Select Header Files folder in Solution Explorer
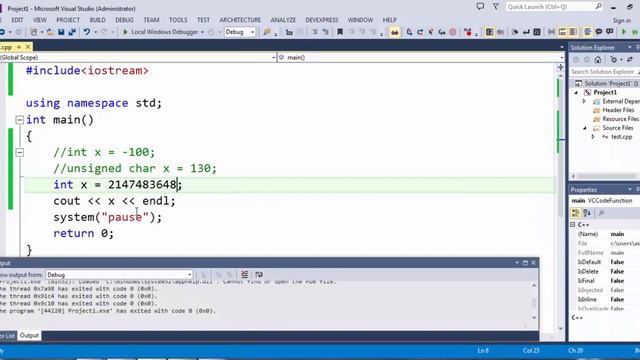Image resolution: width=640 pixels, height=360 pixels. coord(618,110)
